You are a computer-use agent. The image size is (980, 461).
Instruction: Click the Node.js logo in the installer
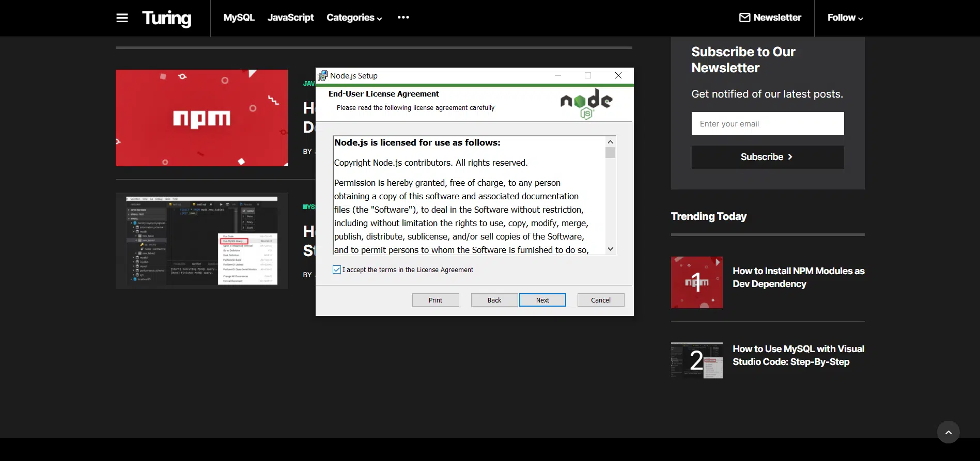click(586, 104)
